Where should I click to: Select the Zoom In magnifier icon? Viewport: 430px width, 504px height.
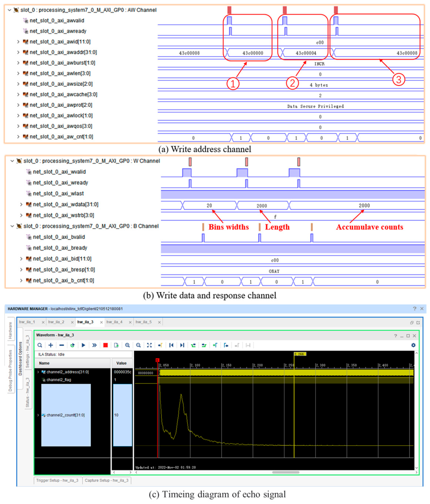[127, 345]
